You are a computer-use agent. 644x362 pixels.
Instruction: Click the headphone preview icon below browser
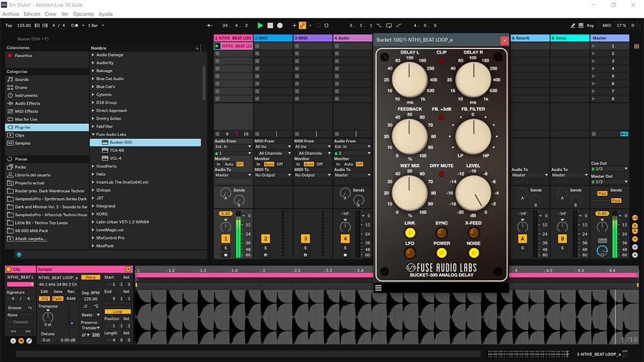(x=19, y=254)
